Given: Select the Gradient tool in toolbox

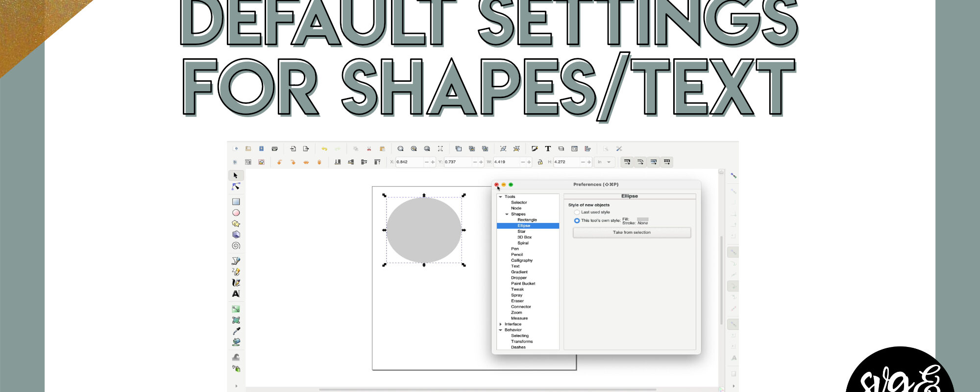Looking at the screenshot, I should (236, 309).
